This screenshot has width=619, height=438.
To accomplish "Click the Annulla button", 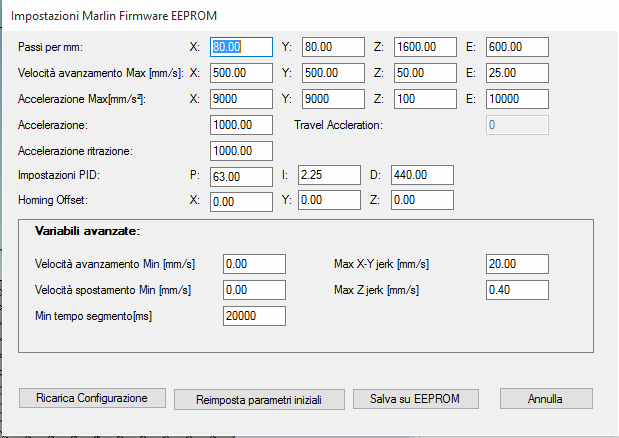I will [x=546, y=399].
